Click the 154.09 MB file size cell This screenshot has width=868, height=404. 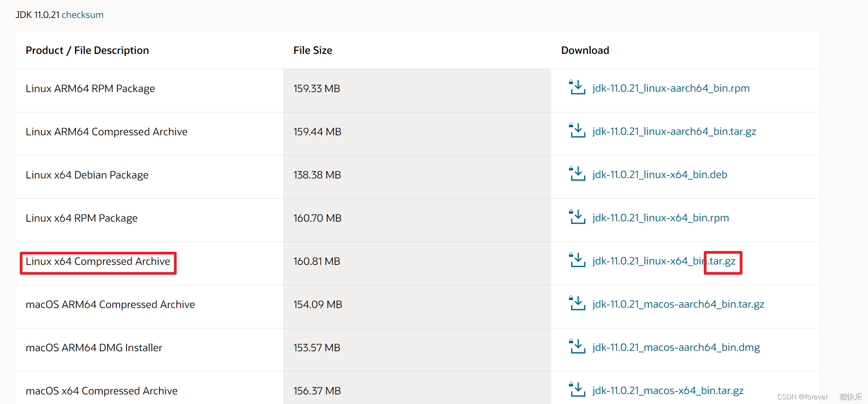click(x=417, y=307)
